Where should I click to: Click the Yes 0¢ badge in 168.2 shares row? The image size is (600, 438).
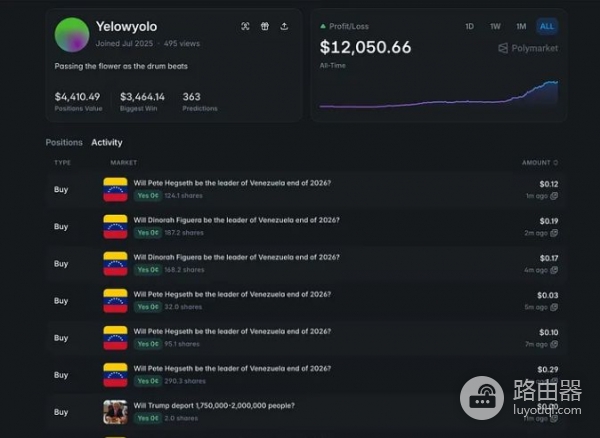point(148,270)
